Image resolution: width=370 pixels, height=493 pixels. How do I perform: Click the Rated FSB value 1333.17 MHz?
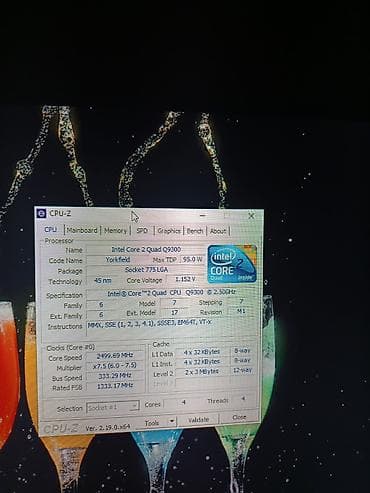click(x=115, y=386)
